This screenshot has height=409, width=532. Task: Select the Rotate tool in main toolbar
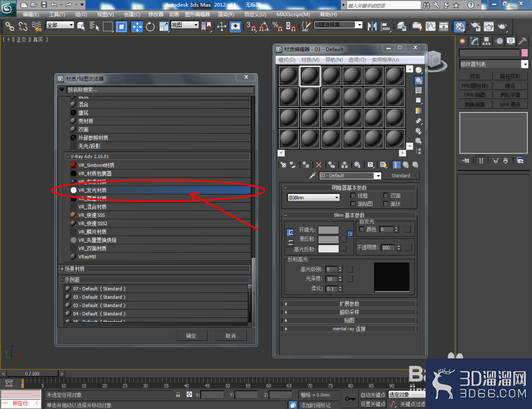point(150,27)
